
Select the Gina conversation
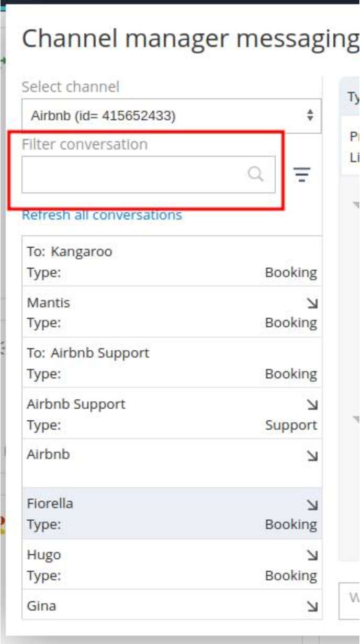click(157, 606)
